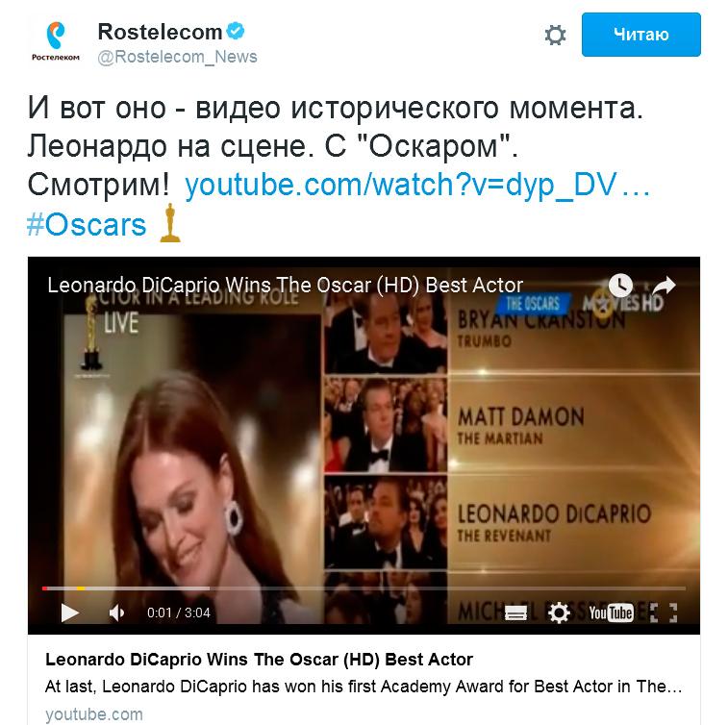Play the Leonardo DiCaprio Oscar video
Viewport: 728px width, 725px height.
click(x=69, y=612)
